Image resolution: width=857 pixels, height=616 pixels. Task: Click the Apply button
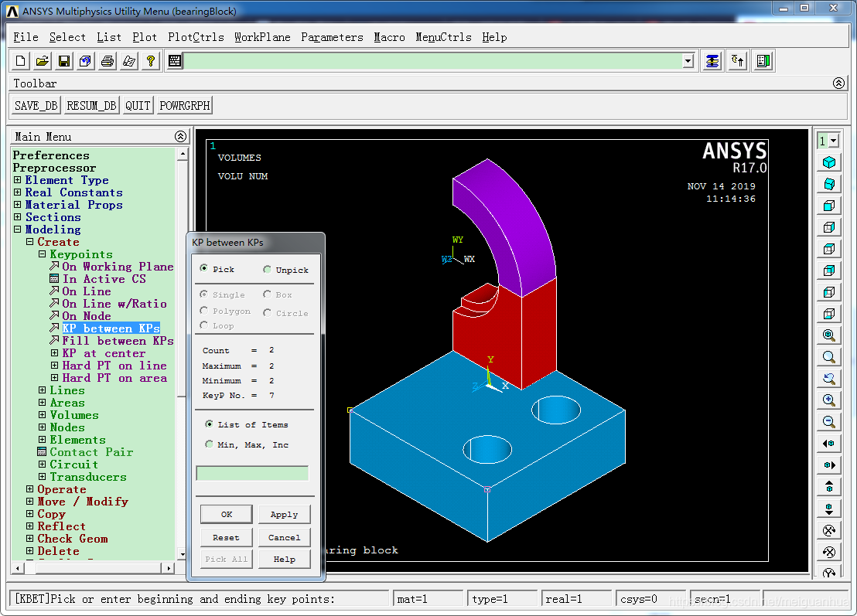(284, 515)
